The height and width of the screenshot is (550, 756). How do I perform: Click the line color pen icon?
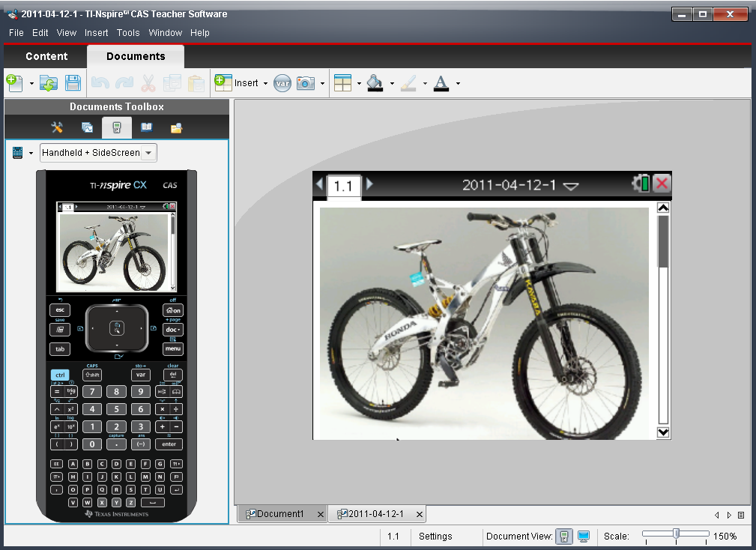(x=408, y=83)
